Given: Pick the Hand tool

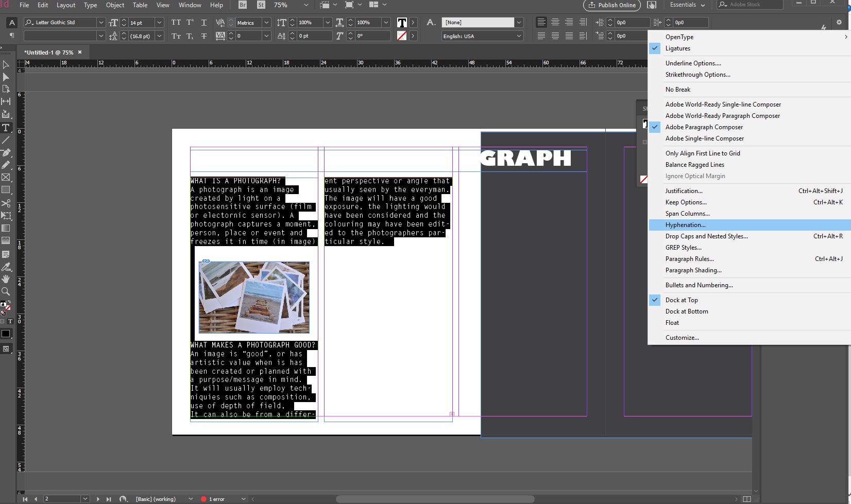Looking at the screenshot, I should (6, 279).
